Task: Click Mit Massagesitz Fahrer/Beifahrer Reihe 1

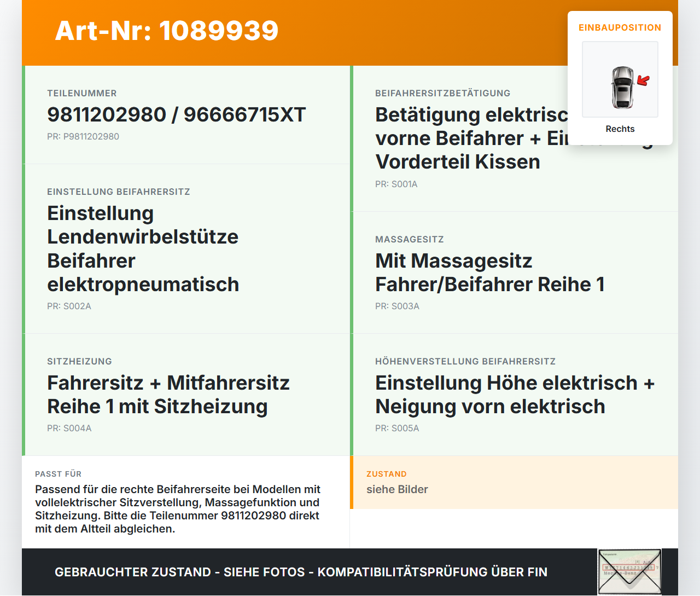Action: 490,273
